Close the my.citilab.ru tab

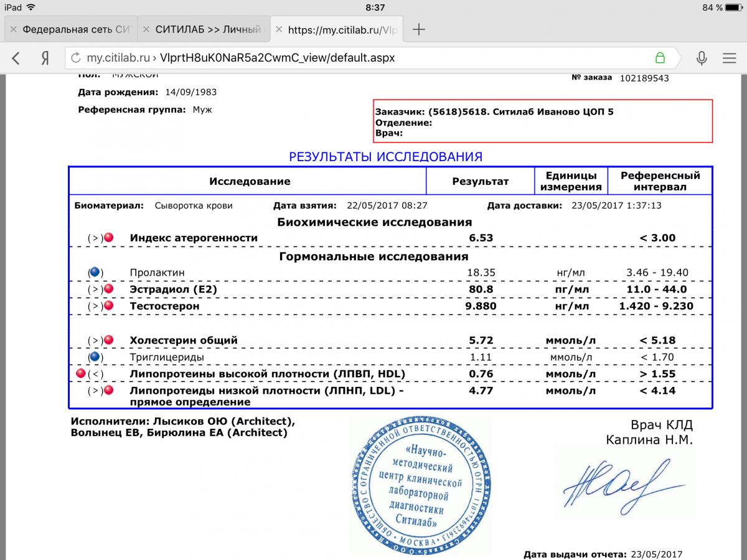(278, 29)
